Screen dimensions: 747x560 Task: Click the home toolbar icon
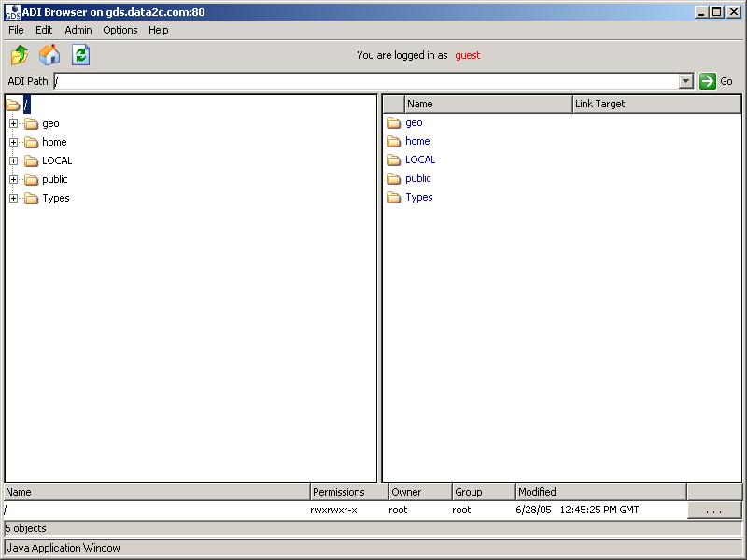pos(49,55)
